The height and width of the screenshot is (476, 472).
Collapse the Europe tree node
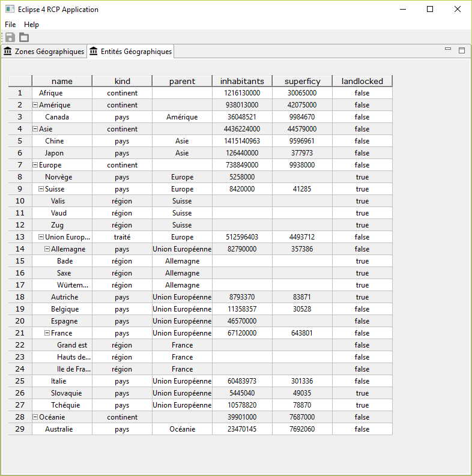[35, 165]
